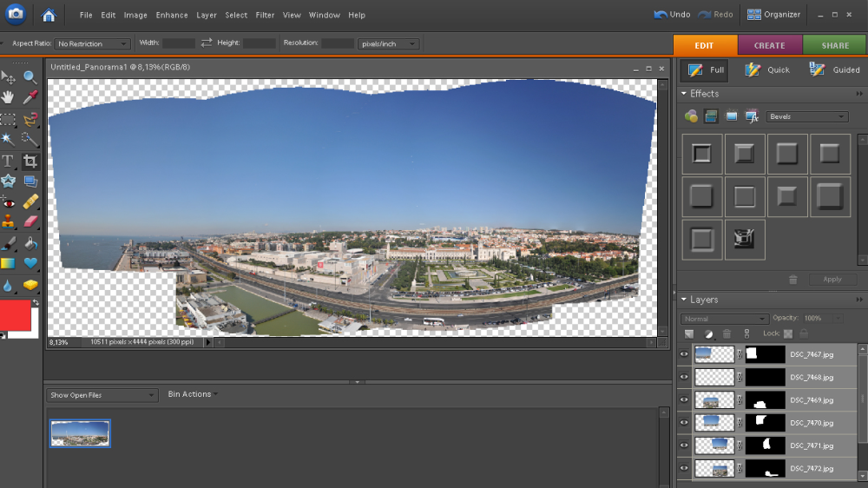Image resolution: width=868 pixels, height=488 pixels.
Task: Open the Bevels effects category dropdown
Action: [x=806, y=116]
